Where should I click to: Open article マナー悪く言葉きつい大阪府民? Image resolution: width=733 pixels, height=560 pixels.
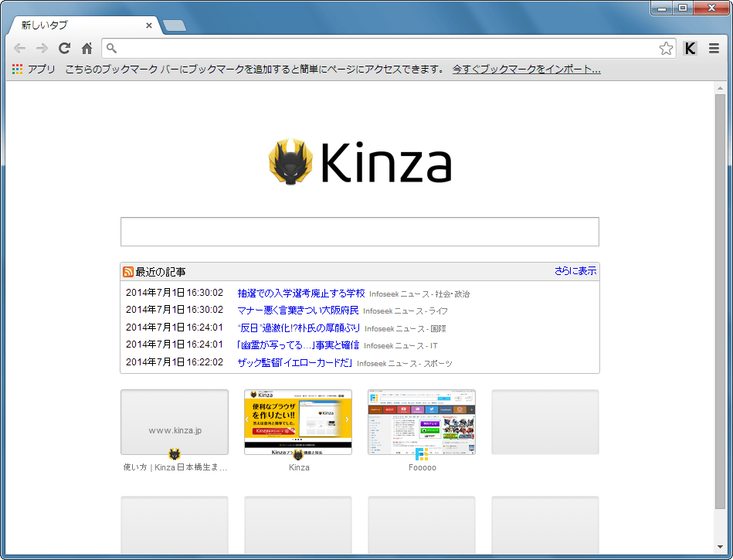298,311
